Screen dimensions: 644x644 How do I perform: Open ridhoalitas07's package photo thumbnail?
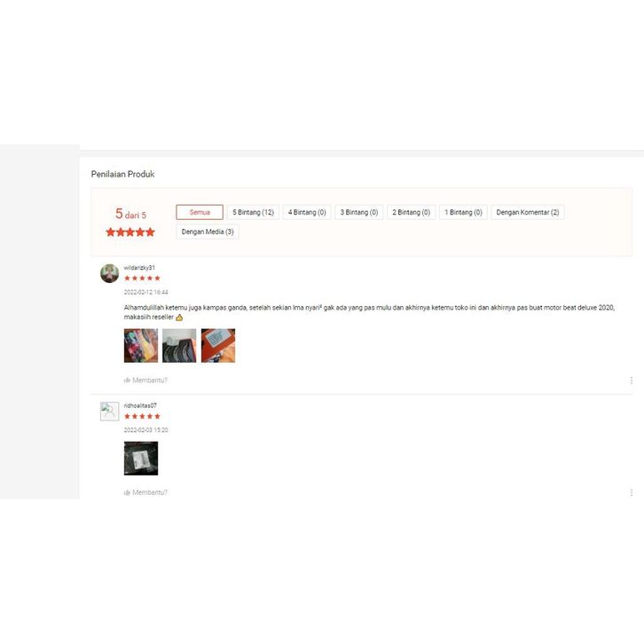(x=141, y=459)
